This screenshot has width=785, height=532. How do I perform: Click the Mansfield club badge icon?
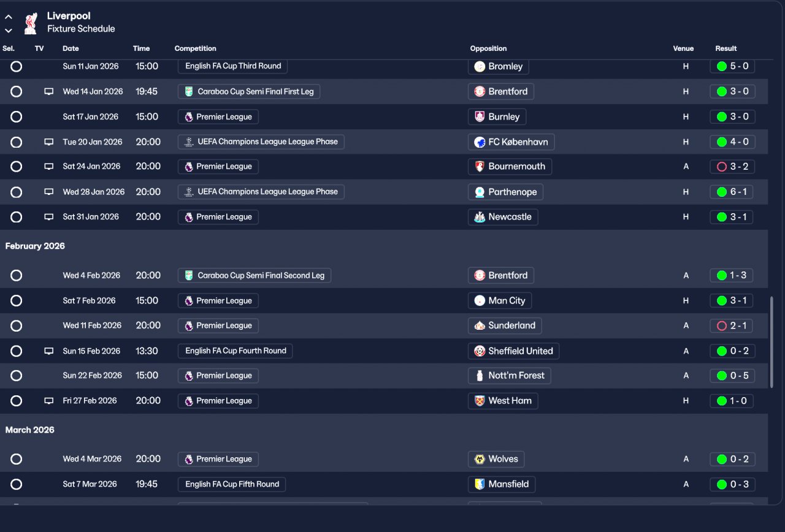(480, 484)
